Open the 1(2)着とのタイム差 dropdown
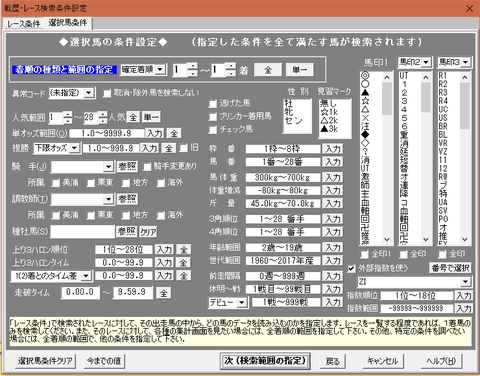Screen dimensions: 480x376 pyautogui.click(x=86, y=276)
